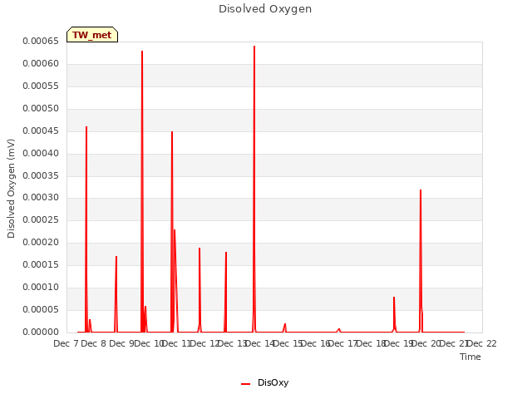Click the DisOxy legend entry
The image size is (532, 399).
click(264, 382)
